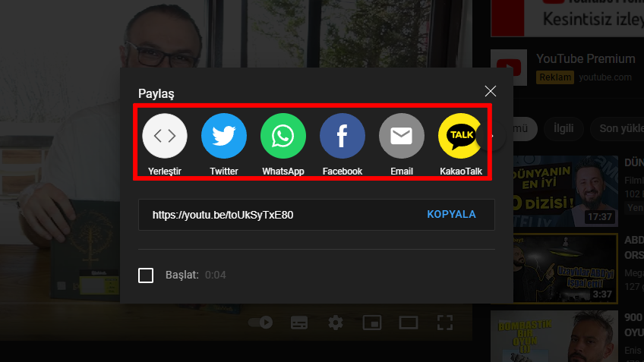Screen dimensions: 644x362
Task: Select the Son yüklenenler filter chip
Action: 617,128
